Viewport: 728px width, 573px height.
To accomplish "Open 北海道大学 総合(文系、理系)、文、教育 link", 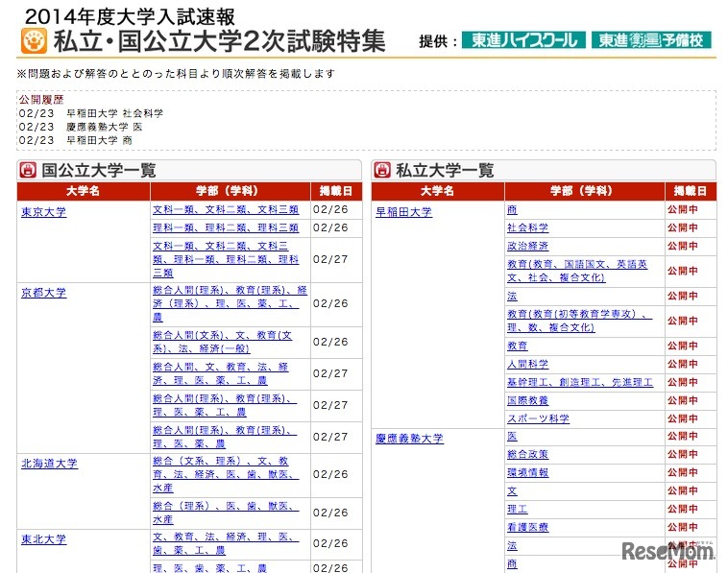I will pyautogui.click(x=226, y=475).
